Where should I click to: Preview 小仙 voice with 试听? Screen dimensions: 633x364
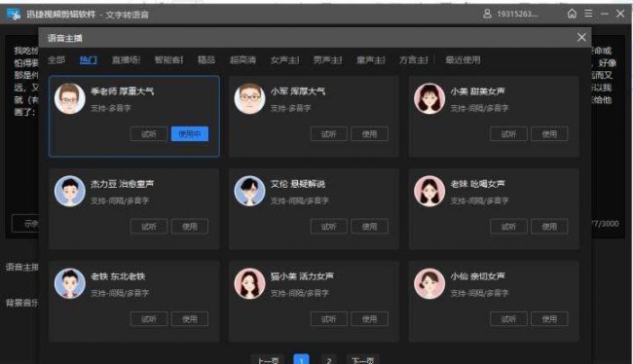point(508,319)
